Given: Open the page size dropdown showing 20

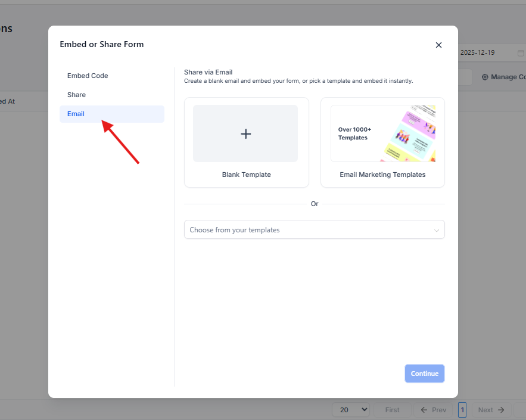Looking at the screenshot, I should click(x=351, y=410).
